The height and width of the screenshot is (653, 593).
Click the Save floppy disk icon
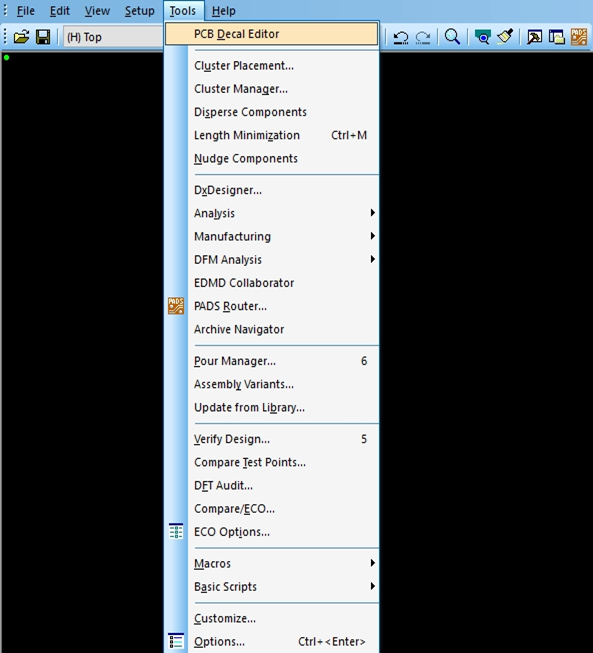coord(43,37)
